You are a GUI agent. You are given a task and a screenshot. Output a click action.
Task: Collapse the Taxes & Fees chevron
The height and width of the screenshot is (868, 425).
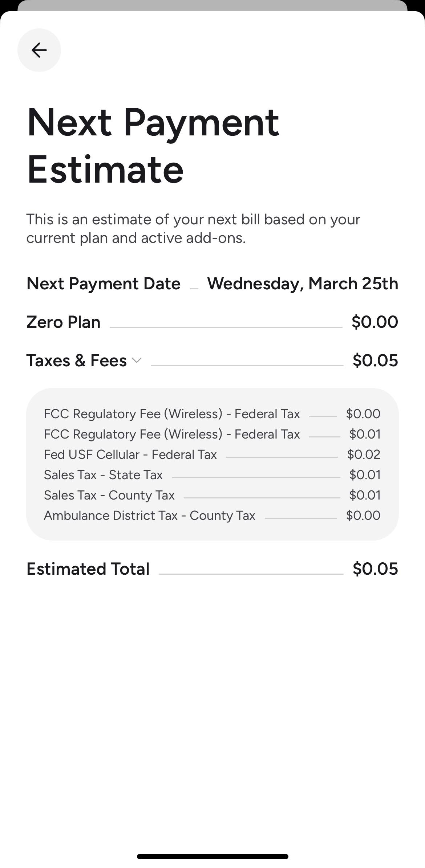pos(137,360)
